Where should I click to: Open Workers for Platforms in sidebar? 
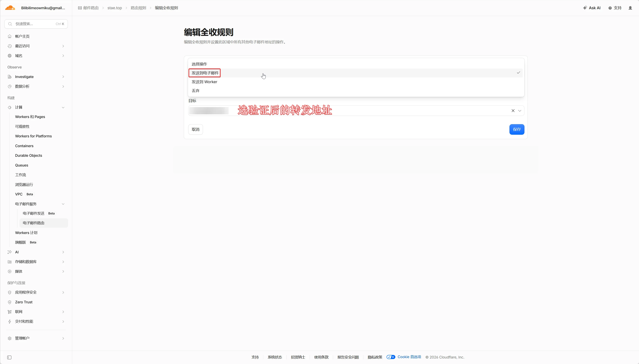tap(34, 136)
